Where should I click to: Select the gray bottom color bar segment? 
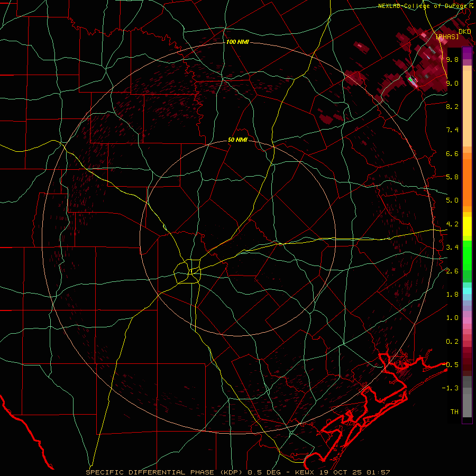click(x=467, y=406)
